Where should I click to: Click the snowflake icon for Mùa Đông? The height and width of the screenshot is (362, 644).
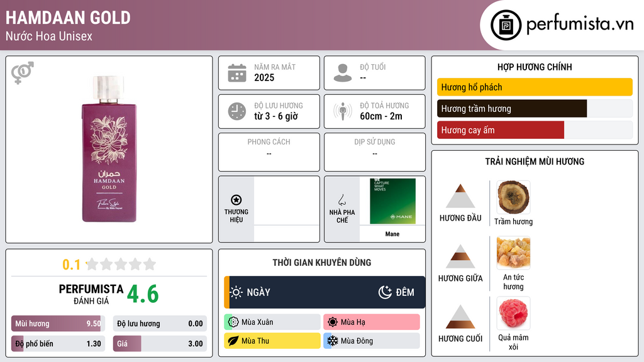pyautogui.click(x=333, y=341)
